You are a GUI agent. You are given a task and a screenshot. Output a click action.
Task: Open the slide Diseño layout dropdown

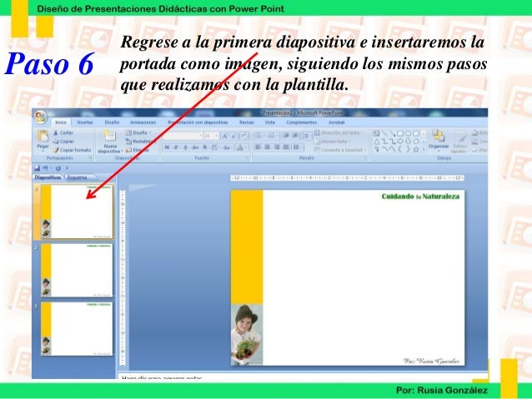point(138,132)
